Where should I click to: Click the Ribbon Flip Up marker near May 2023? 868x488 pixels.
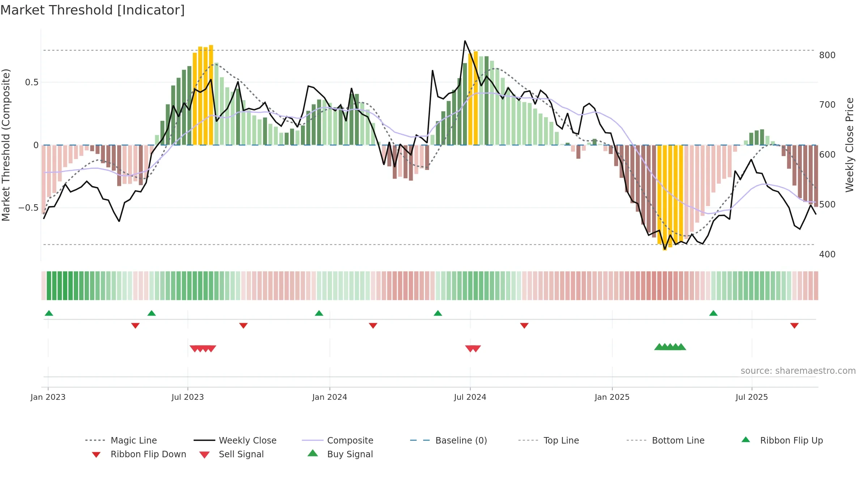152,313
